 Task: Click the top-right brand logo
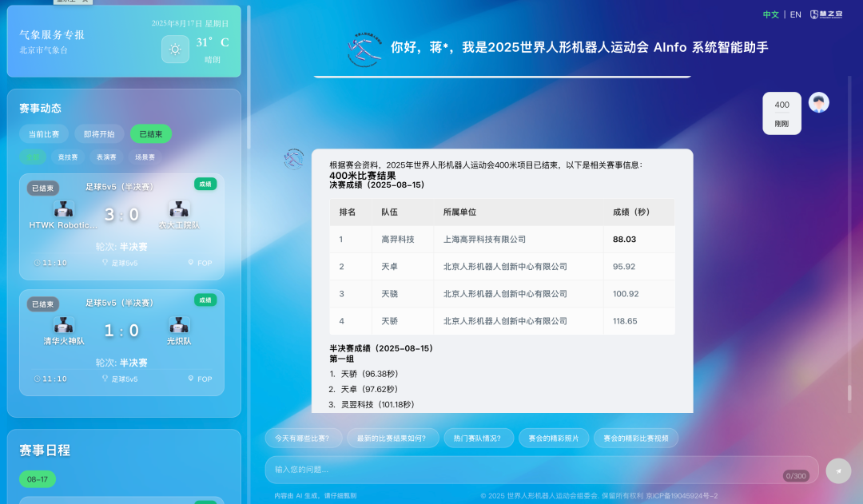[825, 14]
